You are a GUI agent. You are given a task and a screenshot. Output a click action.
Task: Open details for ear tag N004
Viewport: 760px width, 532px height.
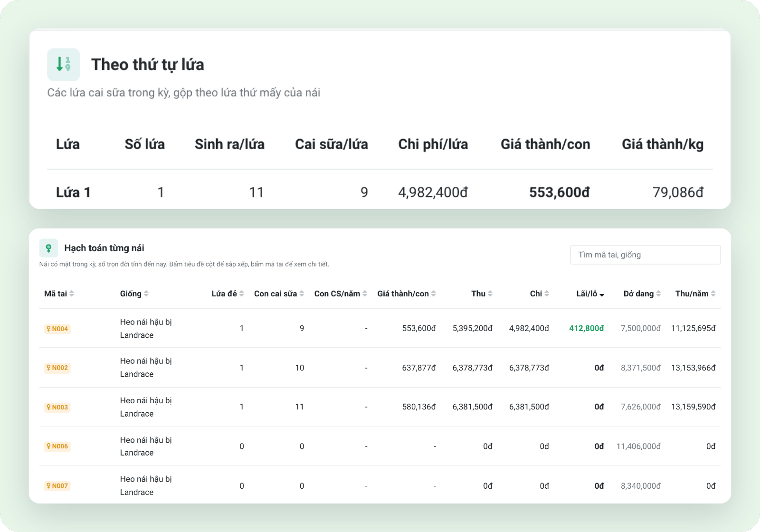(57, 329)
